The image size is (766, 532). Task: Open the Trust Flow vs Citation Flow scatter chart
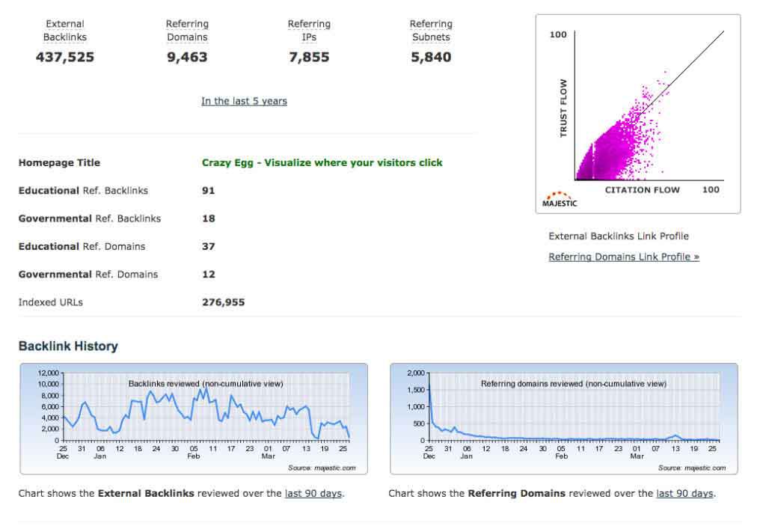click(x=638, y=114)
